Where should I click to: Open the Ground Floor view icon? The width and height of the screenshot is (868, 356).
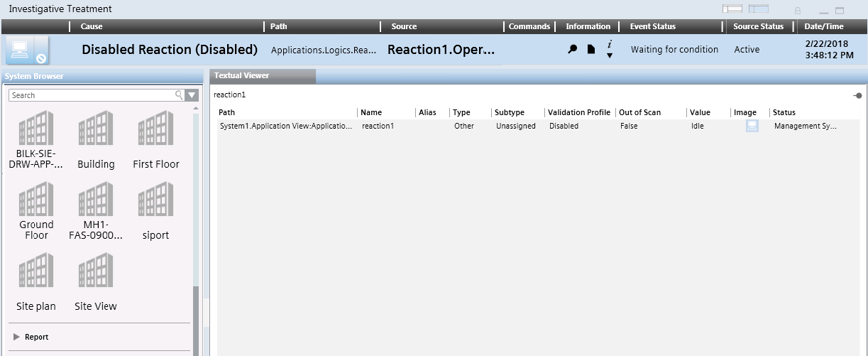(36, 200)
